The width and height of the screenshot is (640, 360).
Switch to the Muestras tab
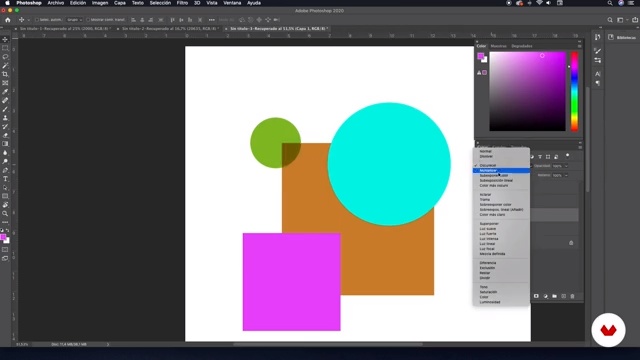click(x=498, y=46)
